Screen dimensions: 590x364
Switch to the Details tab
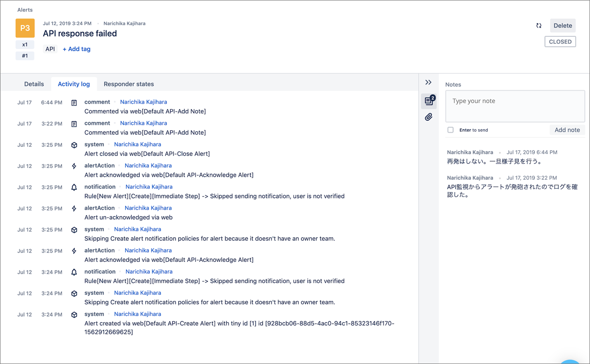[x=34, y=84]
